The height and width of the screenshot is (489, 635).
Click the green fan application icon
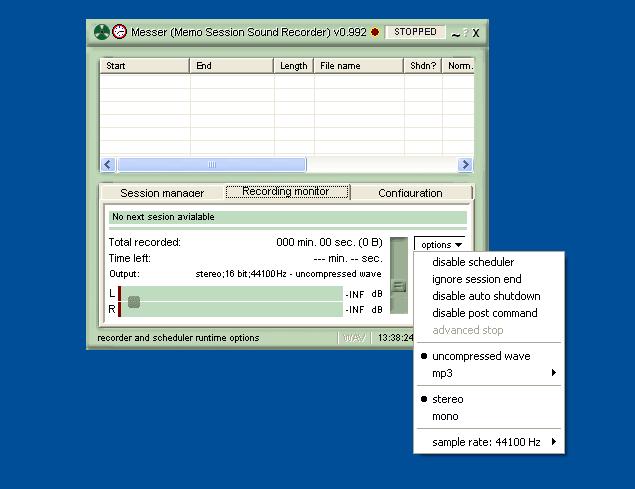(x=102, y=32)
